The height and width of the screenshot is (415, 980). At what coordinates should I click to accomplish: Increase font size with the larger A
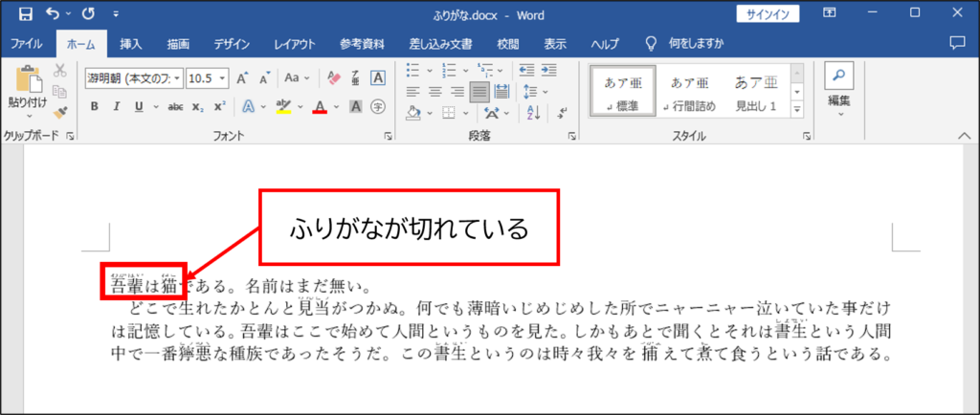[242, 78]
